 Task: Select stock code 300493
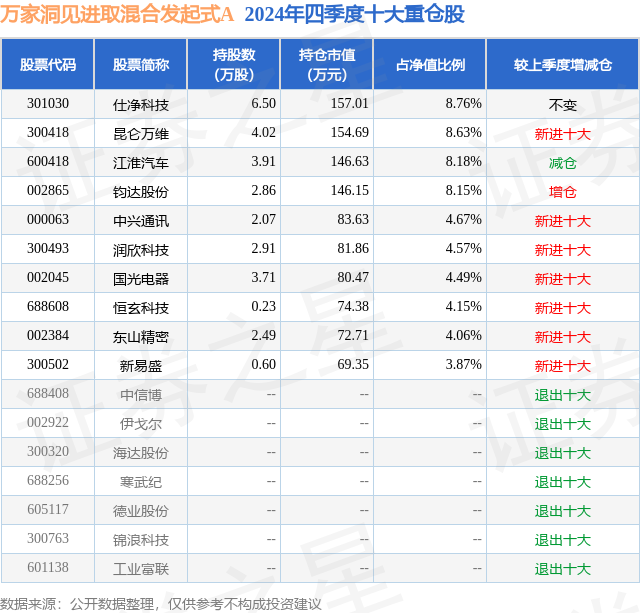48,249
